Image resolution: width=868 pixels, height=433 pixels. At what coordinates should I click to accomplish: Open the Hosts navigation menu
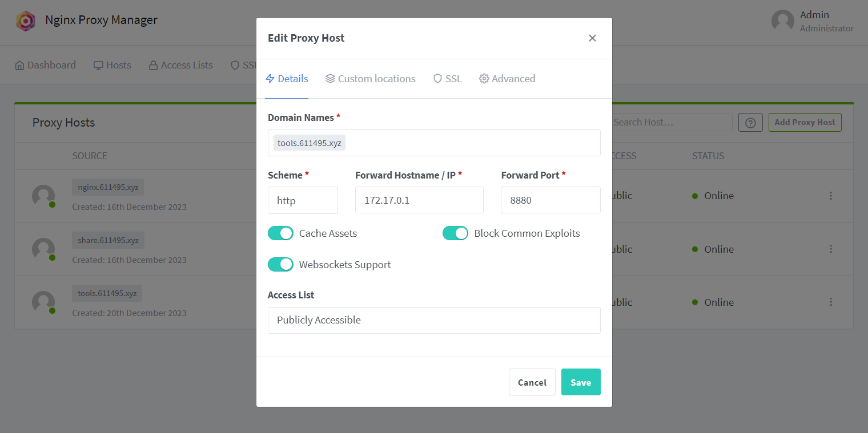click(112, 65)
